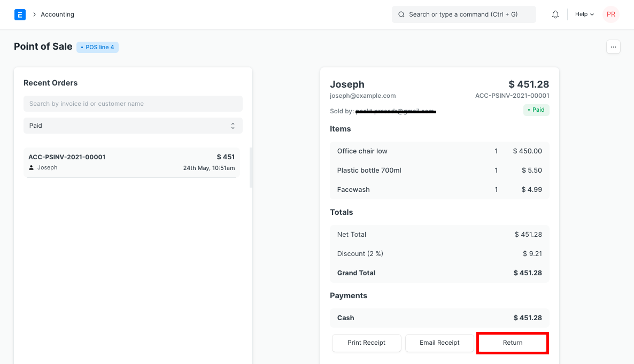Focus the invoice id or customer name search

click(x=133, y=104)
